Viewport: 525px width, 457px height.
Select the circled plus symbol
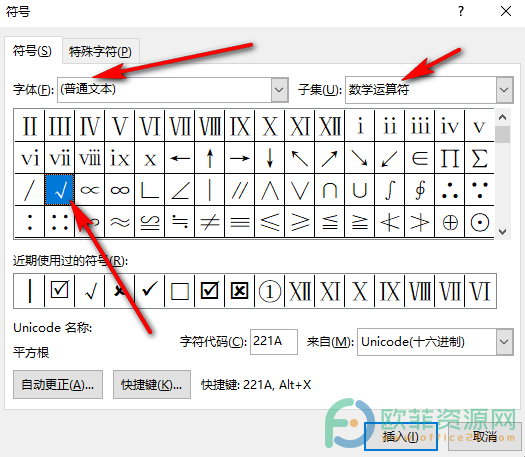450,222
